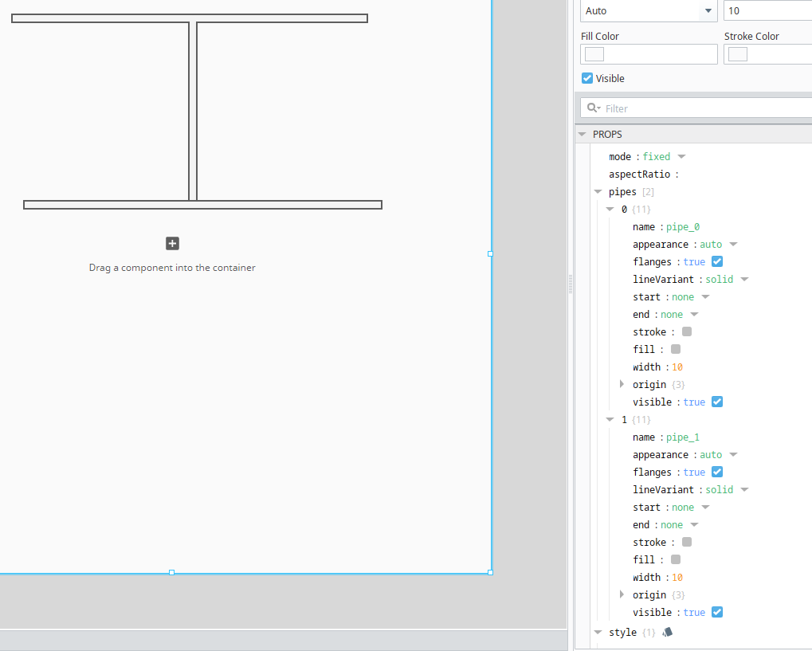
Task: Toggle the visible checkbox for pipe_1
Action: (717, 612)
